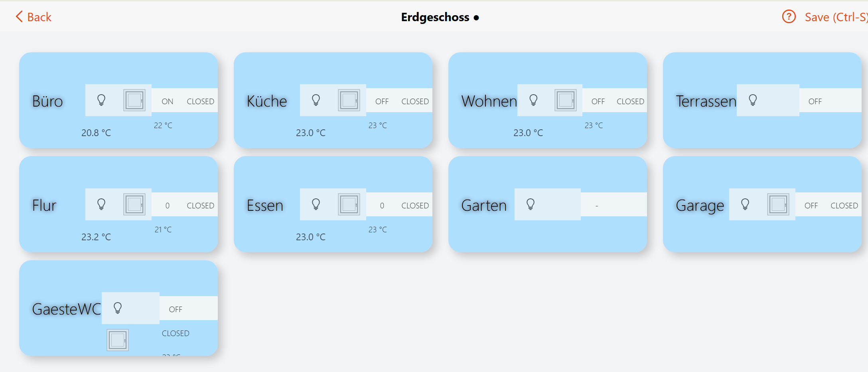Toggle the Küche light OFF state
This screenshot has width=868, height=372.
(x=382, y=101)
